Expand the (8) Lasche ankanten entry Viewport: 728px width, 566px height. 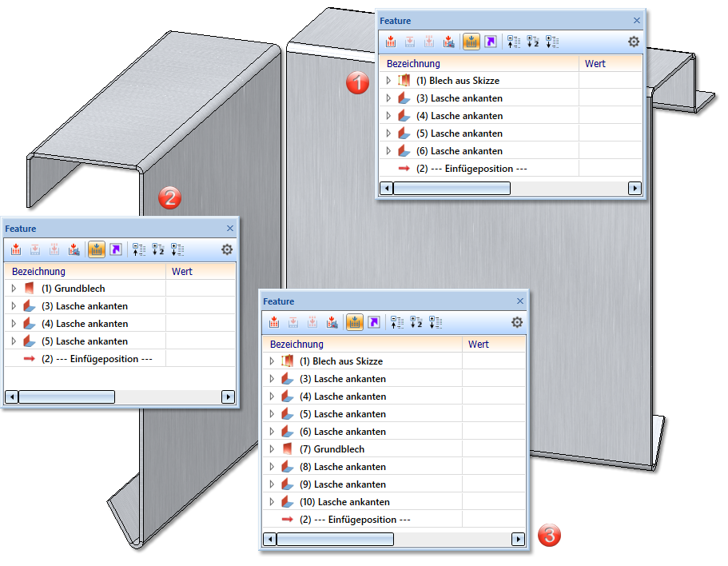tap(272, 467)
